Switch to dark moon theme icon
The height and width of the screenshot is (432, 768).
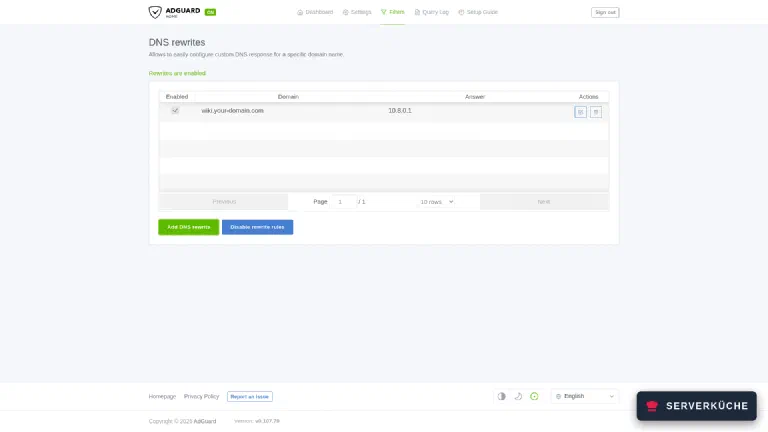coord(518,396)
